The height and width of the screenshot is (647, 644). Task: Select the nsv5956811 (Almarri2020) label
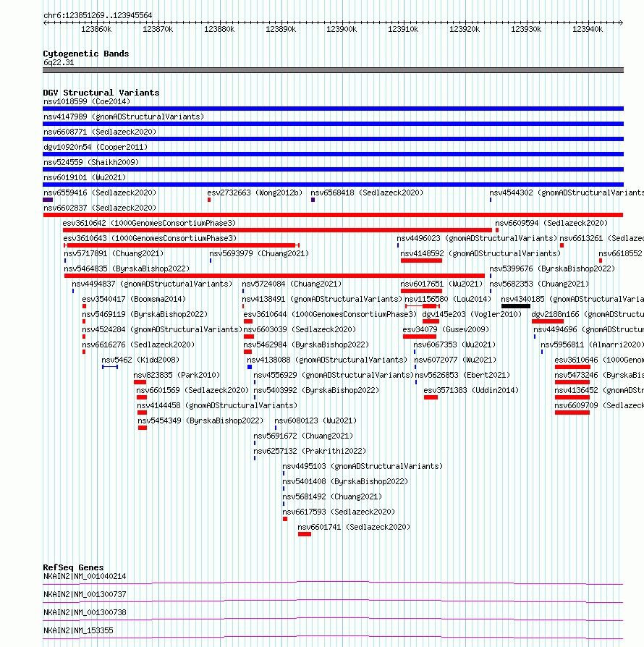point(592,345)
